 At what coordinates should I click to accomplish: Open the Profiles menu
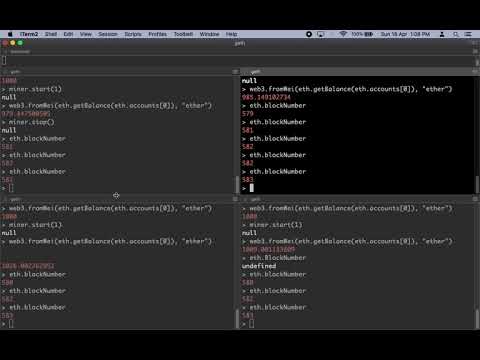click(158, 34)
